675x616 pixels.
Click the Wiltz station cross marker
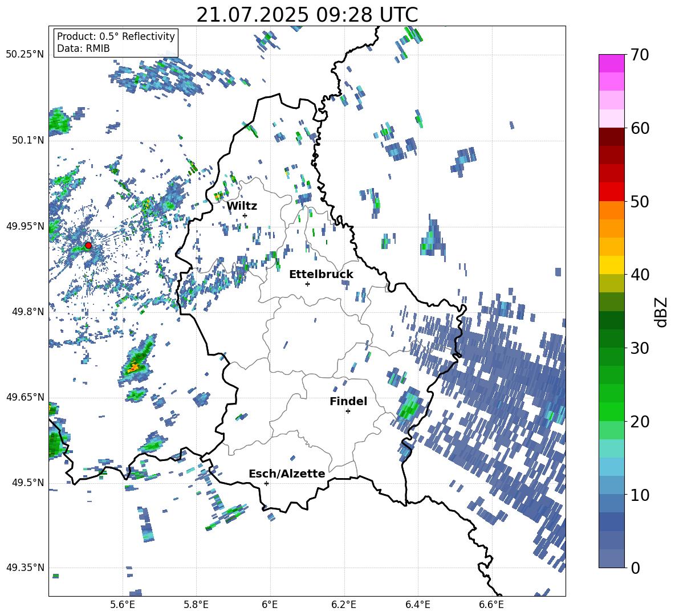coord(245,215)
